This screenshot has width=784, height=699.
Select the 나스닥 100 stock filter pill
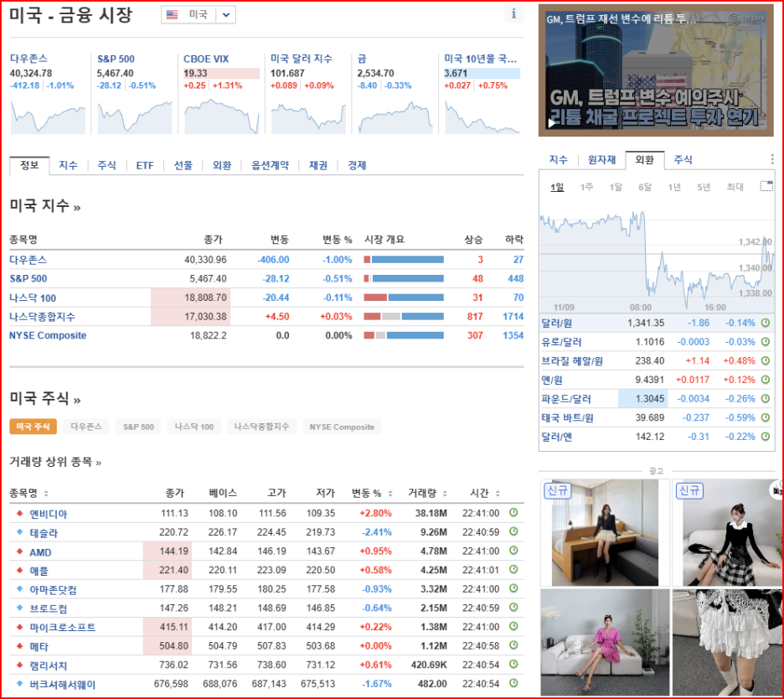[194, 427]
